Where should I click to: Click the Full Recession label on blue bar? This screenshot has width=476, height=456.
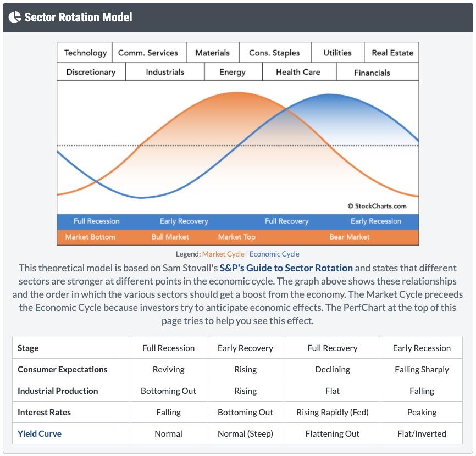coord(96,221)
